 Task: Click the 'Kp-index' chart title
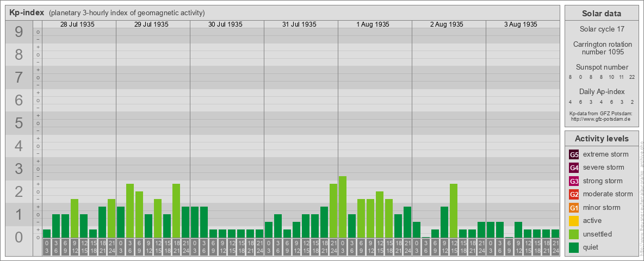coord(27,13)
